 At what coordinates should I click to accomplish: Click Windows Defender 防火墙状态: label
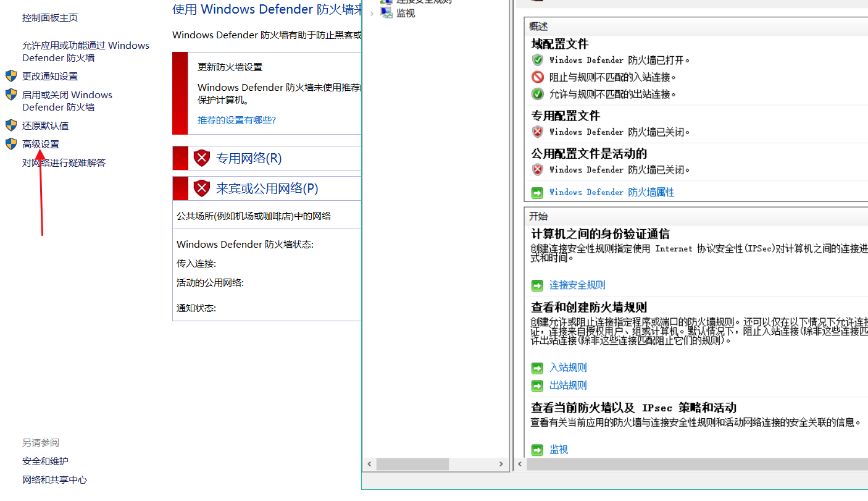tap(245, 245)
